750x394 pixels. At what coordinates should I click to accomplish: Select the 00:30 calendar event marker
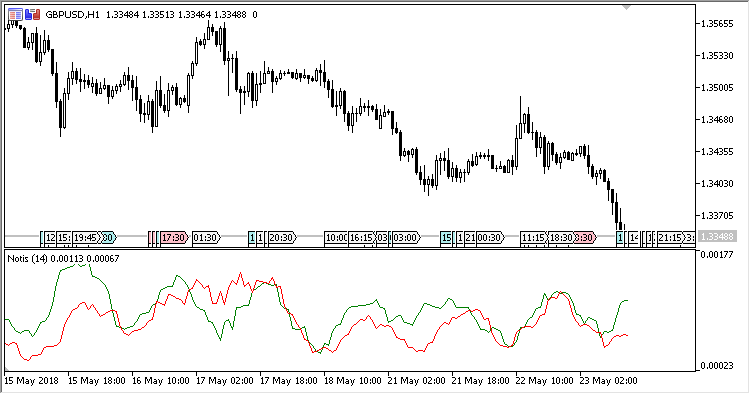click(490, 238)
